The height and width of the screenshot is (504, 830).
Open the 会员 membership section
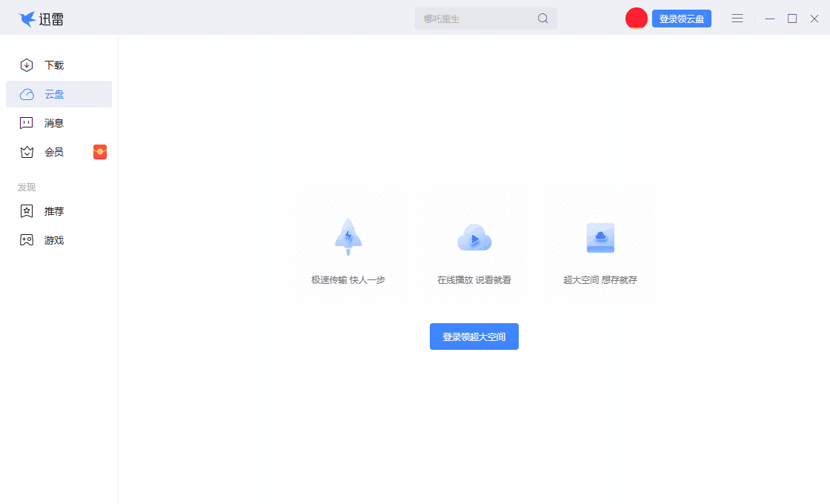click(59, 153)
